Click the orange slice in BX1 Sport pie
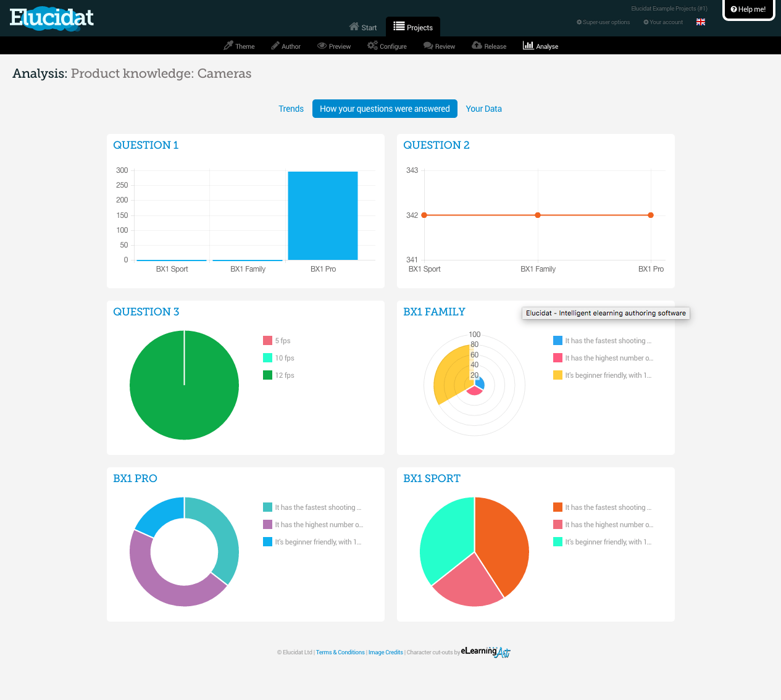 click(x=501, y=543)
